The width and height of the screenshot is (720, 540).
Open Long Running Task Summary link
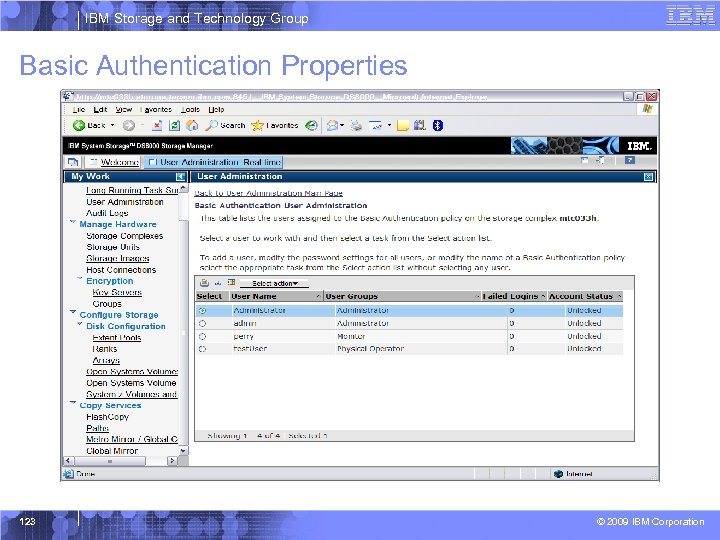(x=132, y=190)
